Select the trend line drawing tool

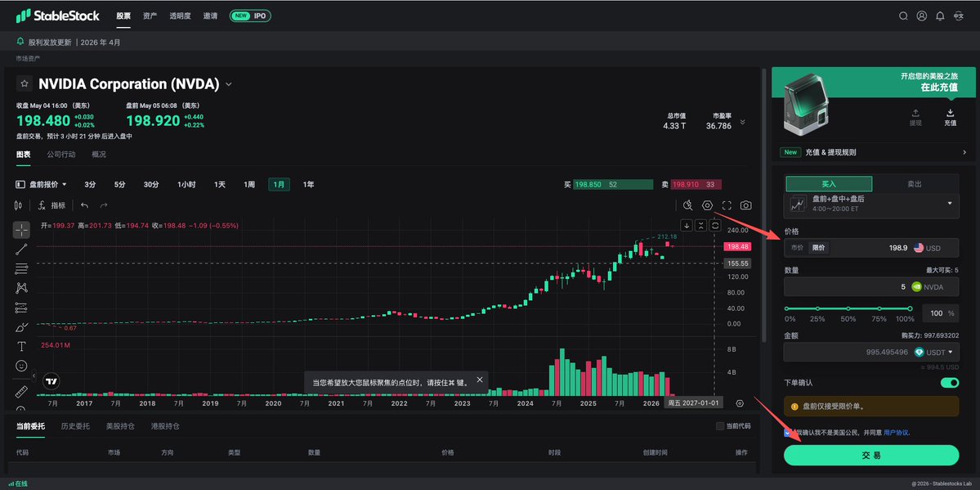pos(21,249)
